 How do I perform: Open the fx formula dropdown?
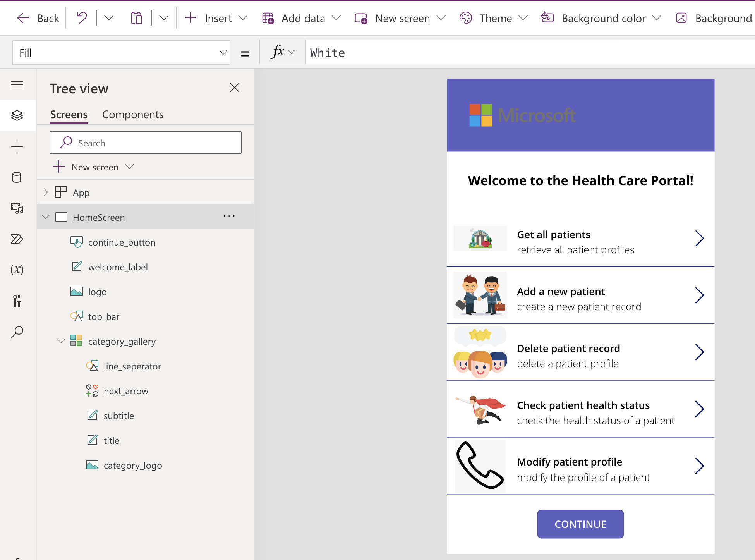tap(283, 52)
